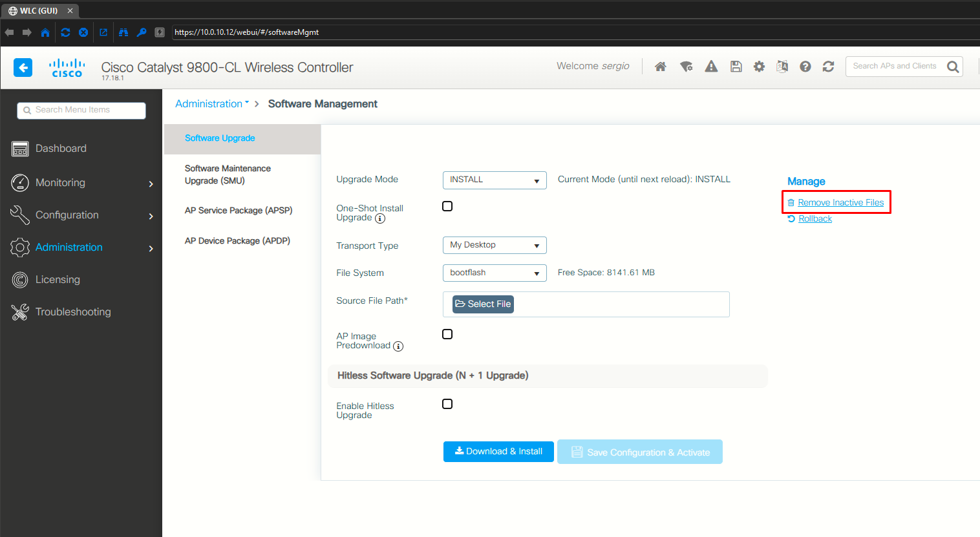Click the 'Current Mode (until next reload): INSTALL' text
The height and width of the screenshot is (537, 980).
click(644, 180)
